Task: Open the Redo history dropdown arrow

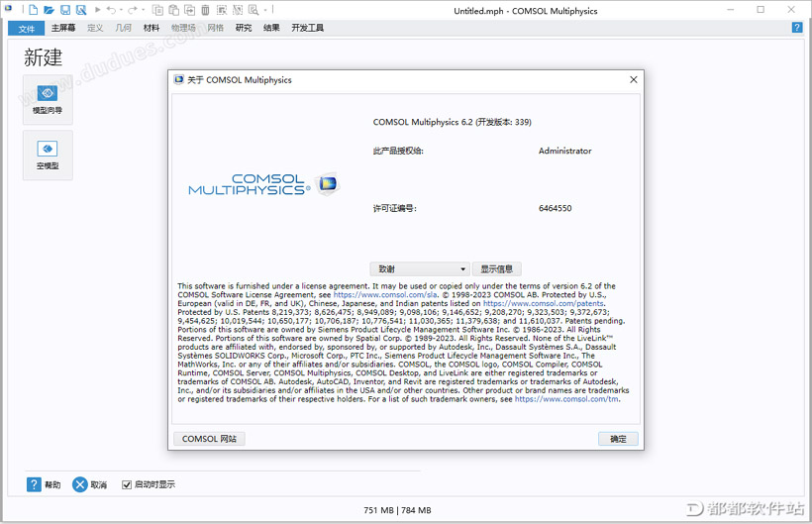Action: click(x=143, y=10)
